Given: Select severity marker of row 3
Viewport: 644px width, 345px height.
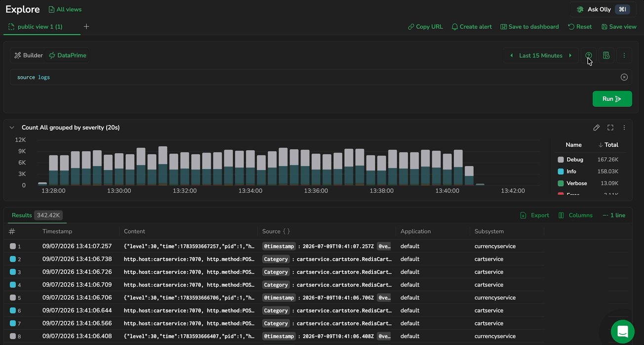Looking at the screenshot, I should pos(13,272).
